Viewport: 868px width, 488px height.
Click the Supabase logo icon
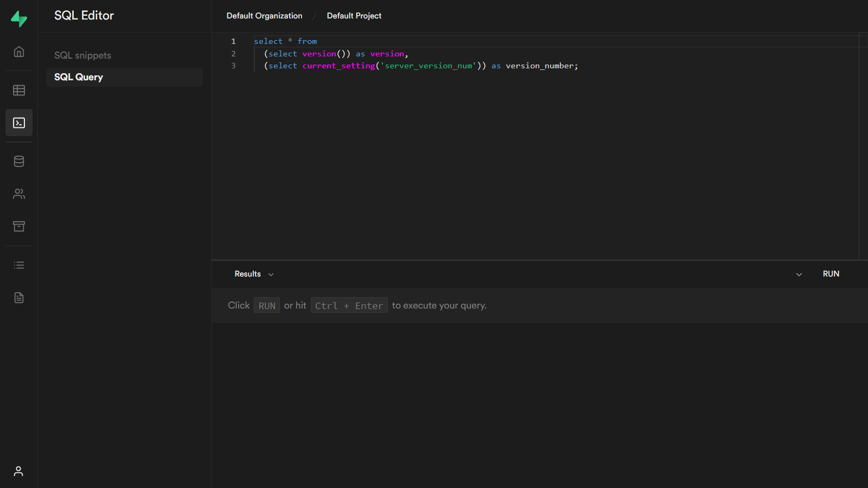pyautogui.click(x=19, y=19)
